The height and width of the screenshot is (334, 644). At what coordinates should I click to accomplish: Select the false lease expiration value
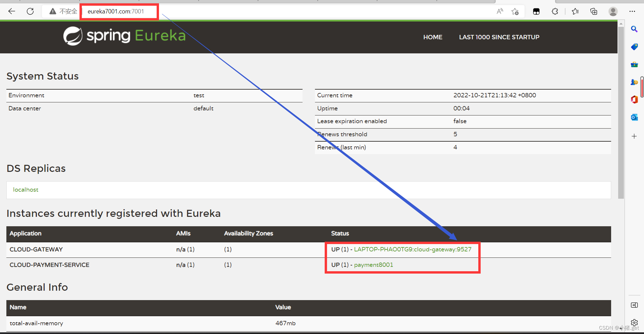pos(460,121)
